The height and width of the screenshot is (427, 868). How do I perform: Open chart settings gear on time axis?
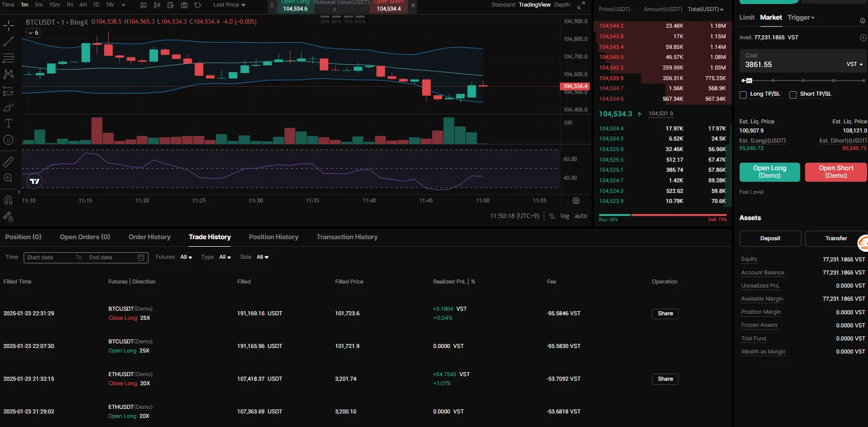576,200
